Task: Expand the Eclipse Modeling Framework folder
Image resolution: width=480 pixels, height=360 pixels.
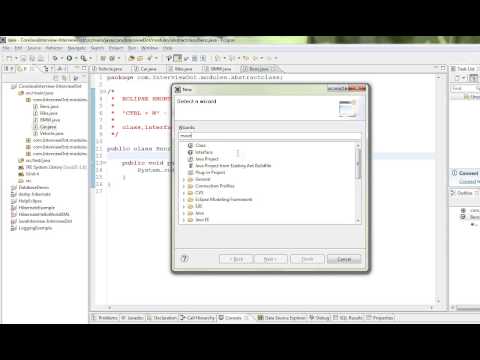Action: pyautogui.click(x=184, y=200)
